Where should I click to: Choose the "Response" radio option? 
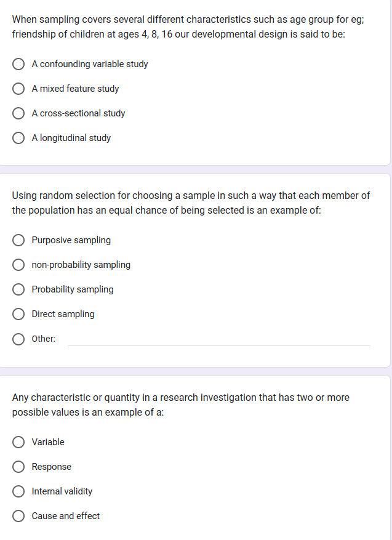tap(19, 467)
